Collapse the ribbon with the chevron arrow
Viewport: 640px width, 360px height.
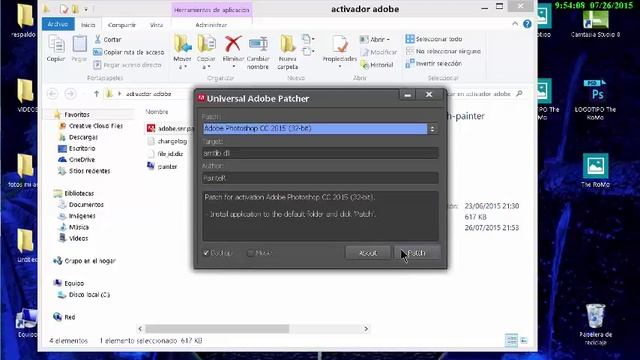point(515,24)
